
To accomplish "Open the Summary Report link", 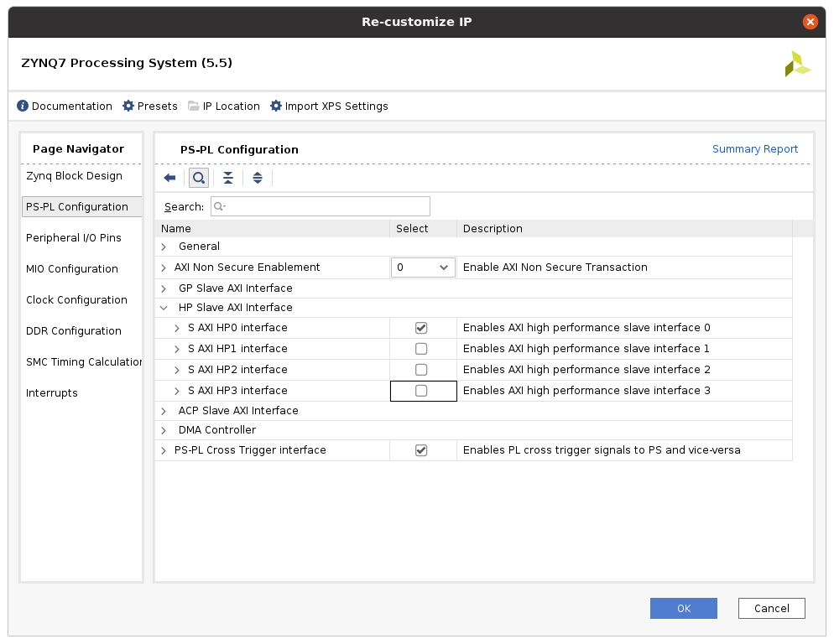I will [x=755, y=149].
